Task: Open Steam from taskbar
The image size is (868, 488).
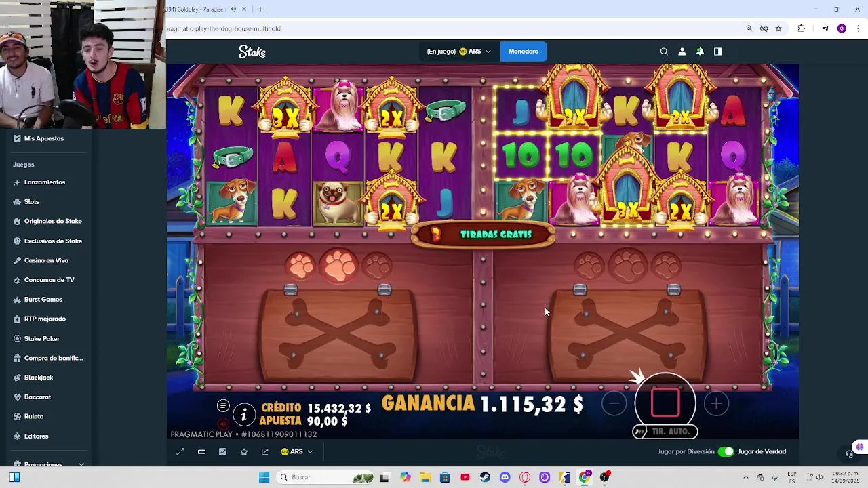Action: tap(485, 477)
